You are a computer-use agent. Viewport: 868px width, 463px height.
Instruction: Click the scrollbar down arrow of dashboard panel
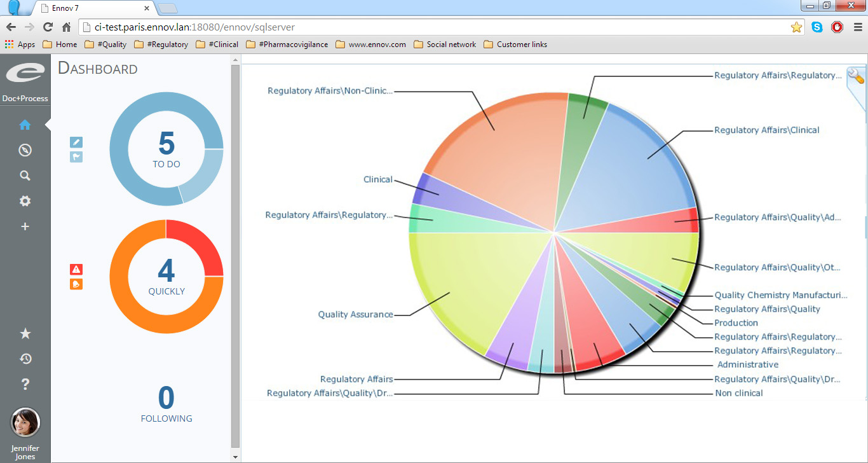[x=236, y=456]
